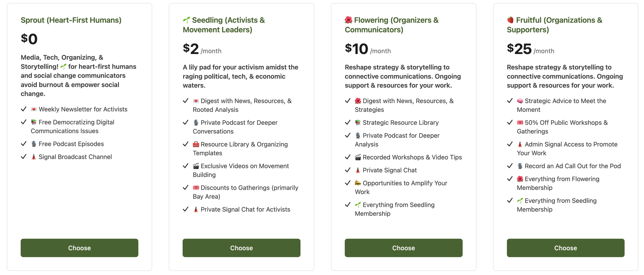Viewport: 644px width, 275px height.
Task: Click the checkmark beside Record an Ad Call Out
Action: (x=510, y=166)
